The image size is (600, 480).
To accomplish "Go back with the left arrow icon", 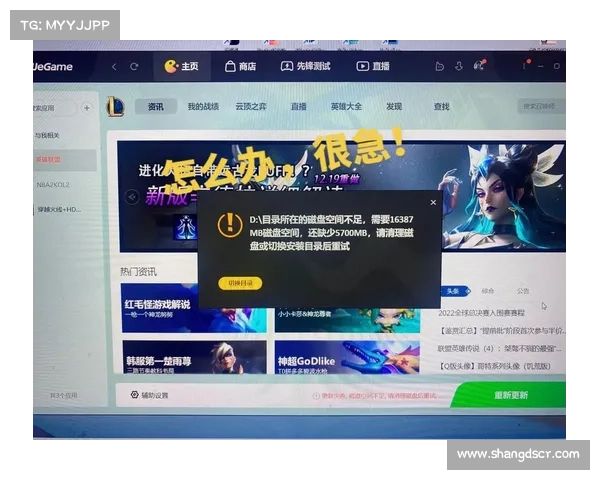I will [x=114, y=67].
